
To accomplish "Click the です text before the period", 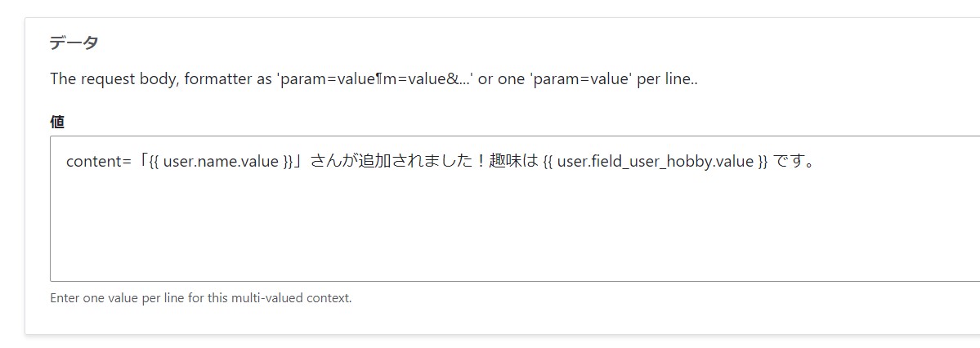I will pos(787,162).
